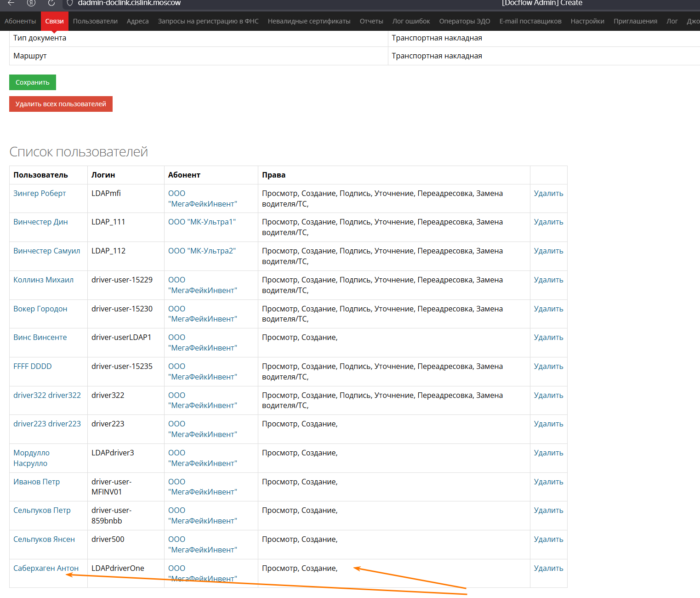This screenshot has width=700, height=598.
Task: Click the red Удалить всех пользователей button
Action: coord(61,104)
